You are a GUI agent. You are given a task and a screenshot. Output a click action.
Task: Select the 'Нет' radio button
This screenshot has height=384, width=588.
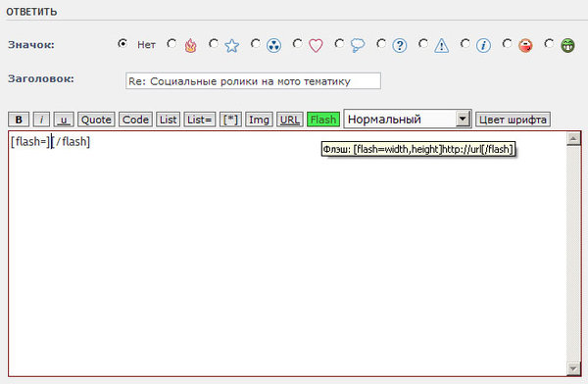click(x=122, y=44)
